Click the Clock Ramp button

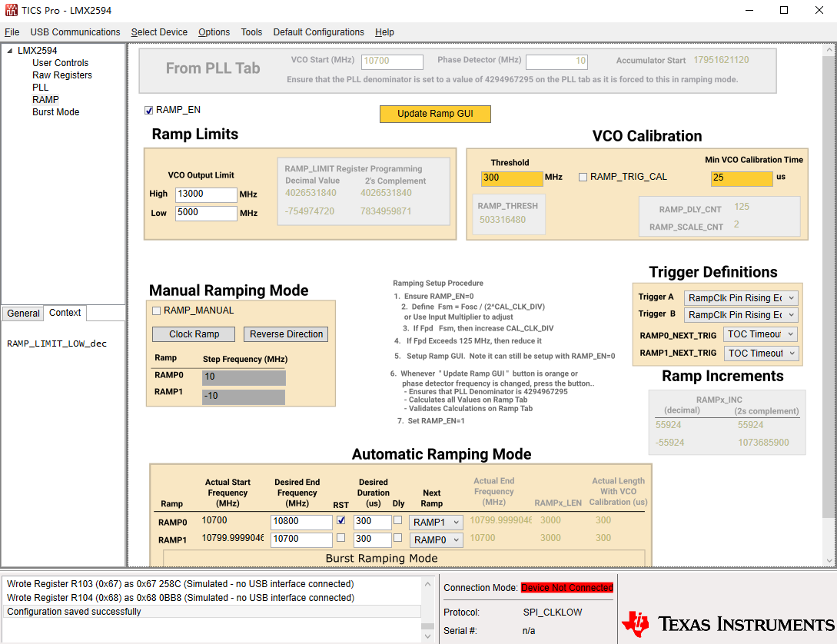pyautogui.click(x=194, y=334)
